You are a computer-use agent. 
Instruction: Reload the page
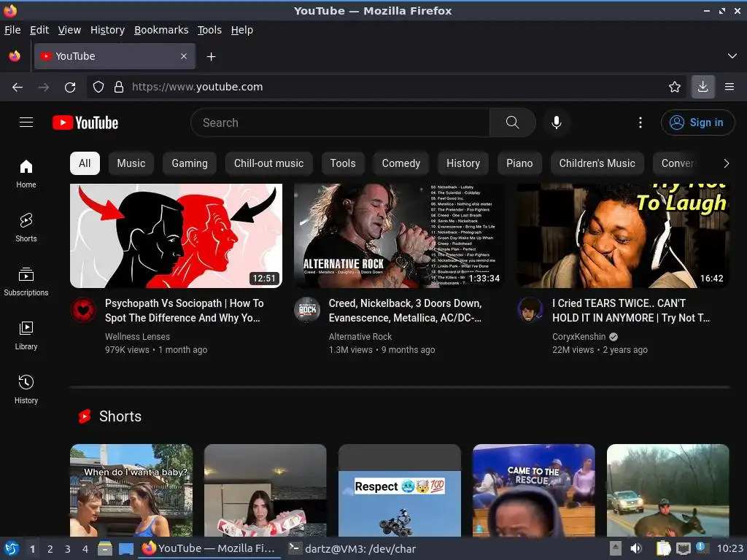pyautogui.click(x=70, y=87)
